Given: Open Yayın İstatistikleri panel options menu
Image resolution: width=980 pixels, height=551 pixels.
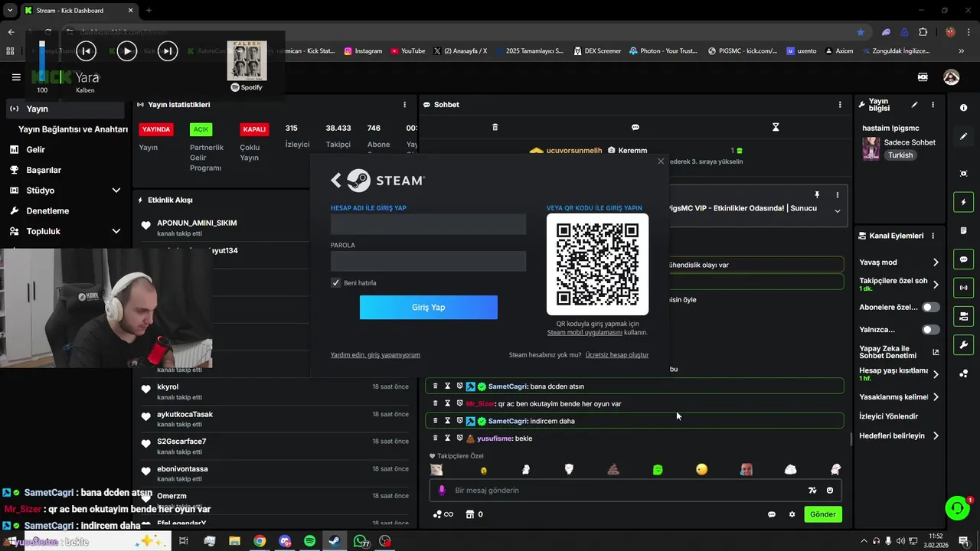Looking at the screenshot, I should tap(405, 105).
